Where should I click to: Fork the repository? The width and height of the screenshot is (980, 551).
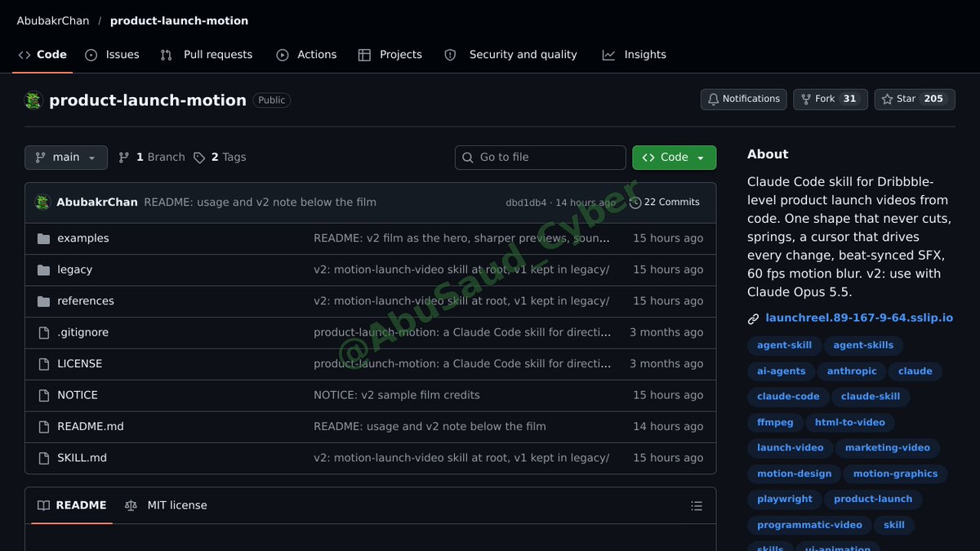[831, 99]
